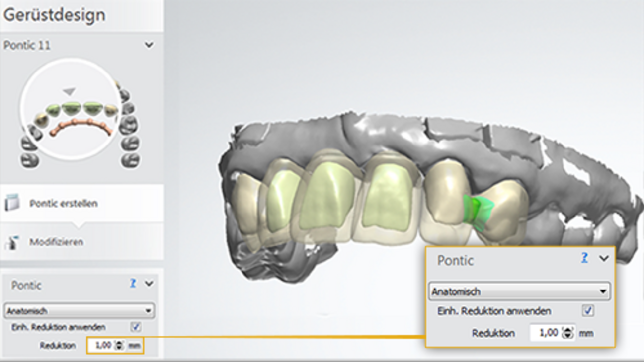Select the Pontic erstellen step
This screenshot has width=644, height=362.
(63, 204)
